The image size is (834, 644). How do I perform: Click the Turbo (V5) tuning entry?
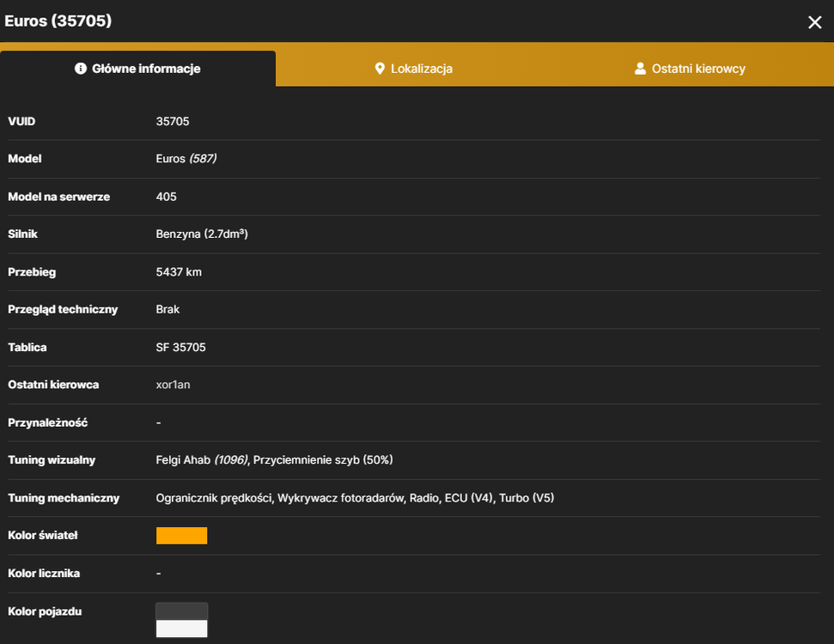click(527, 498)
